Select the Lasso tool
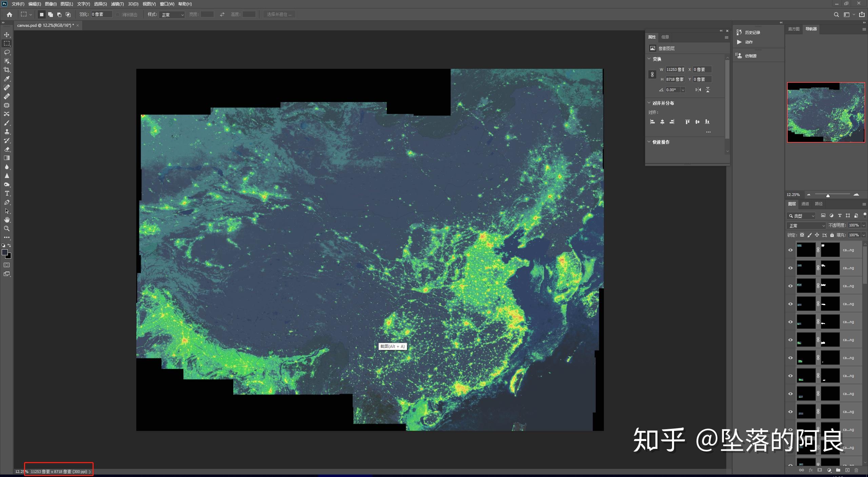Image resolution: width=868 pixels, height=477 pixels. 7,52
